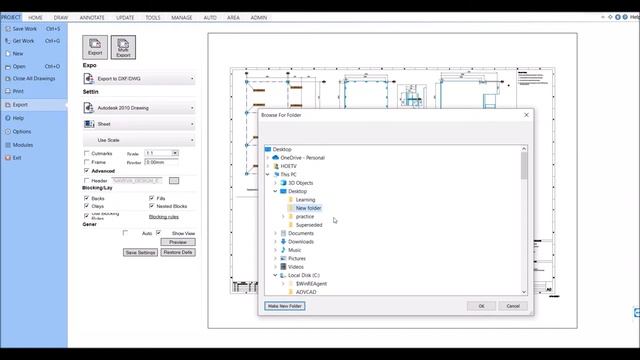Open the UPDATE ribbon tab
Viewport: 640px width, 360px height.
pos(125,18)
